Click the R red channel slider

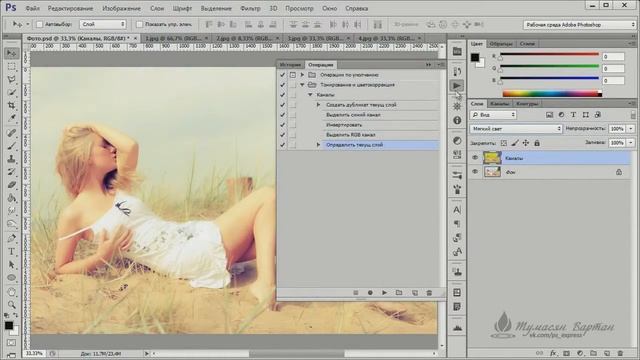[549, 54]
